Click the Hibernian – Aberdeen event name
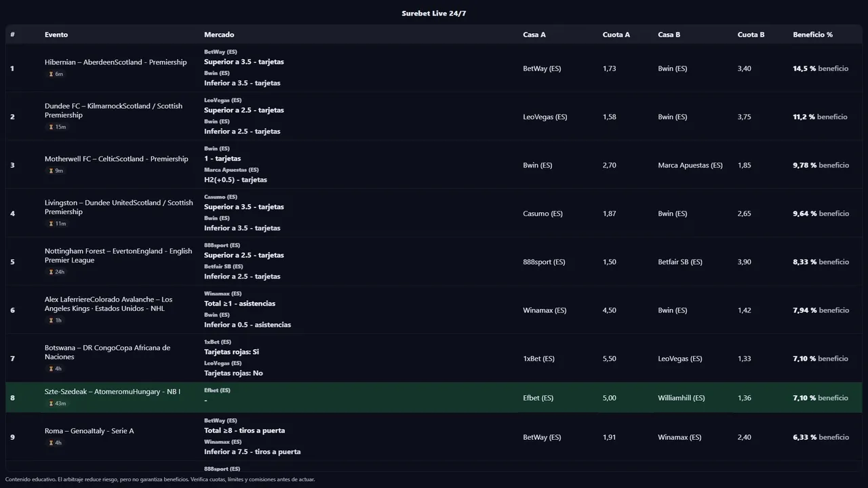The height and width of the screenshot is (488, 868). click(x=115, y=62)
